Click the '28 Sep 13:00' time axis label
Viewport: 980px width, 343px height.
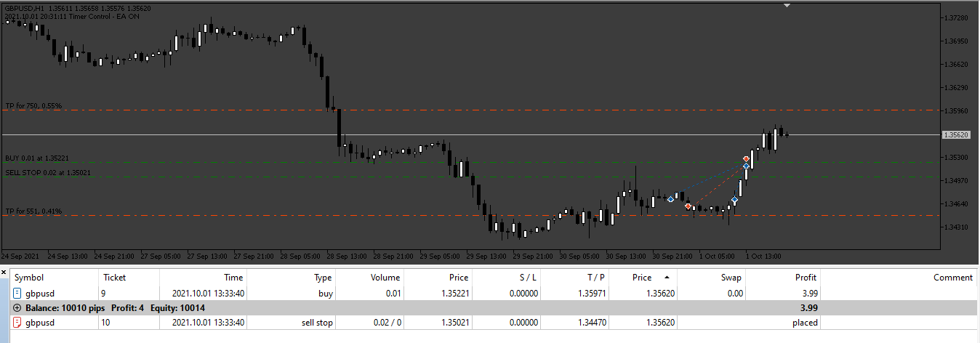(x=348, y=257)
